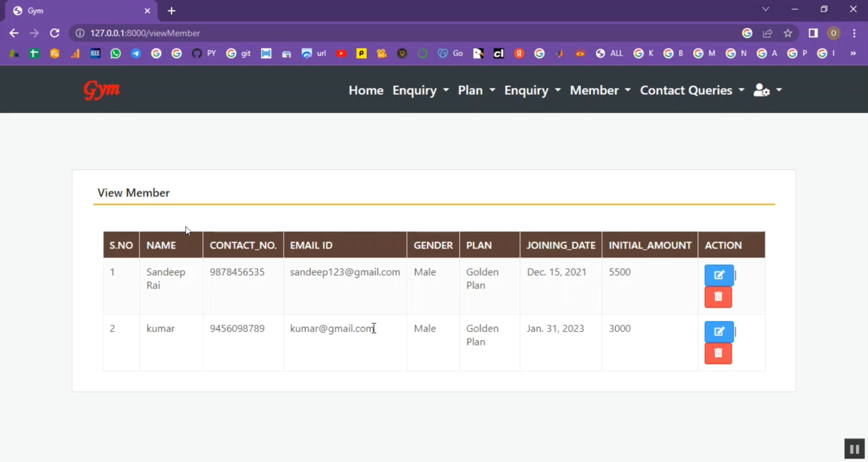Reload the viewMember page
This screenshot has height=462, width=868.
(54, 34)
